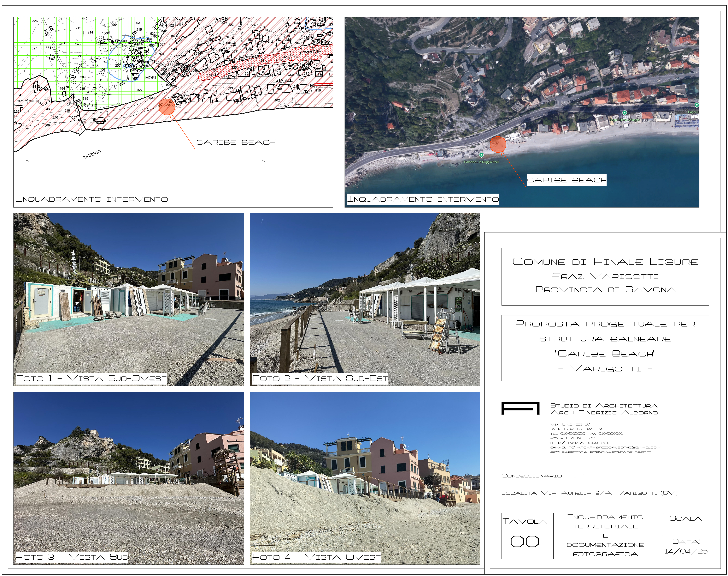The image size is (728, 576).
Task: Click the Caribe Beach label on aerial photo
Action: tap(567, 180)
